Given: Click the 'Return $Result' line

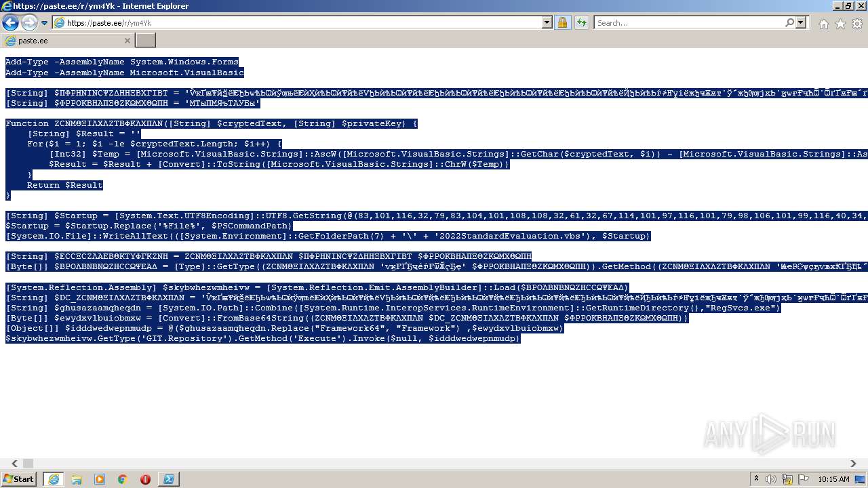Looking at the screenshot, I should point(65,185).
